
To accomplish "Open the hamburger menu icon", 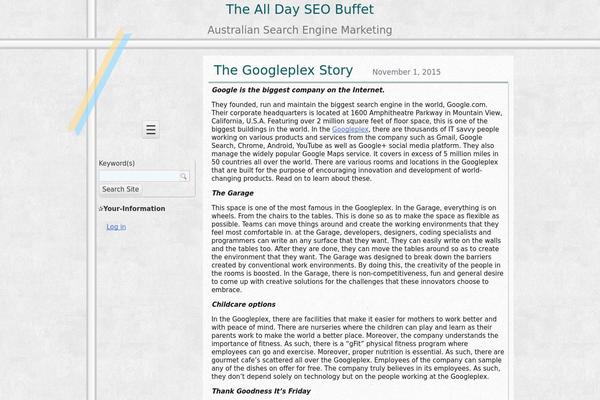I will tap(151, 129).
